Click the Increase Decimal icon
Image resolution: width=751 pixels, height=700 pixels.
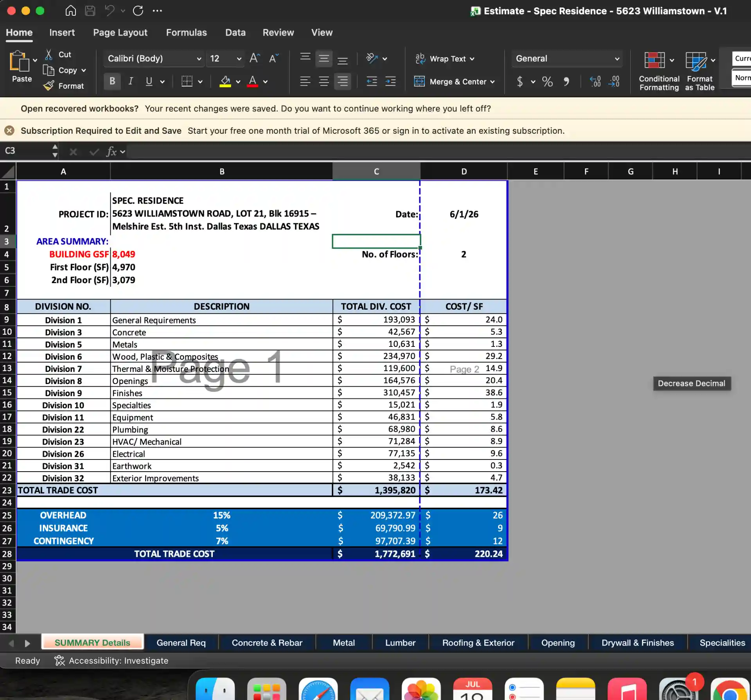(595, 81)
